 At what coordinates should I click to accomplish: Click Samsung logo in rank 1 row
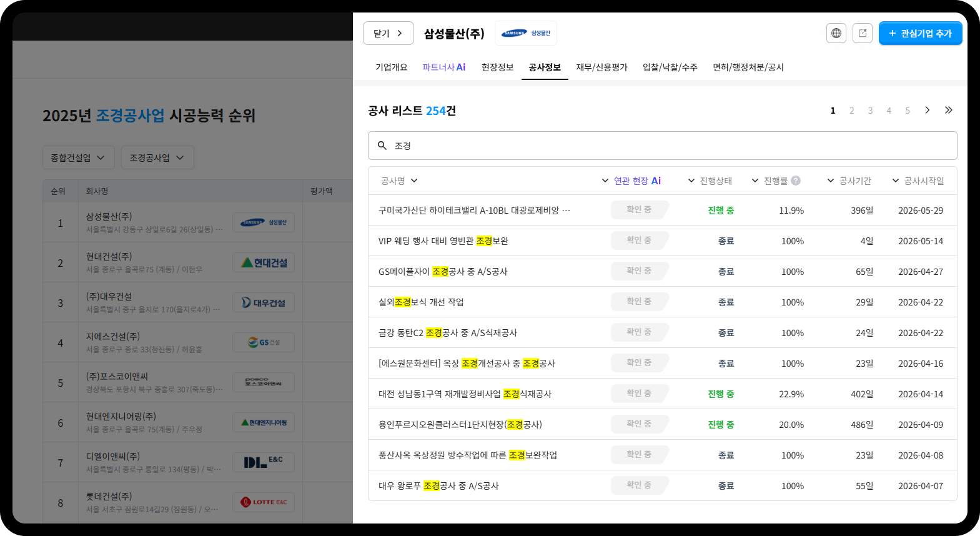[264, 222]
